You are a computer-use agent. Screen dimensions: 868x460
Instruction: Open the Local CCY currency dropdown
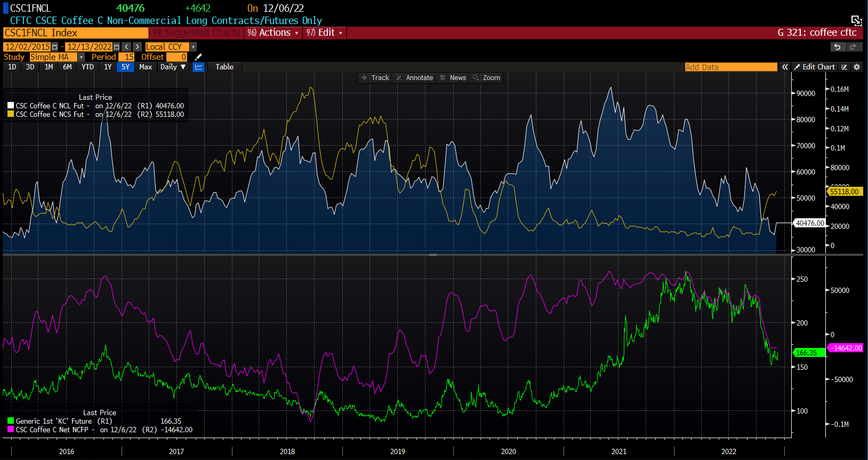[x=193, y=47]
